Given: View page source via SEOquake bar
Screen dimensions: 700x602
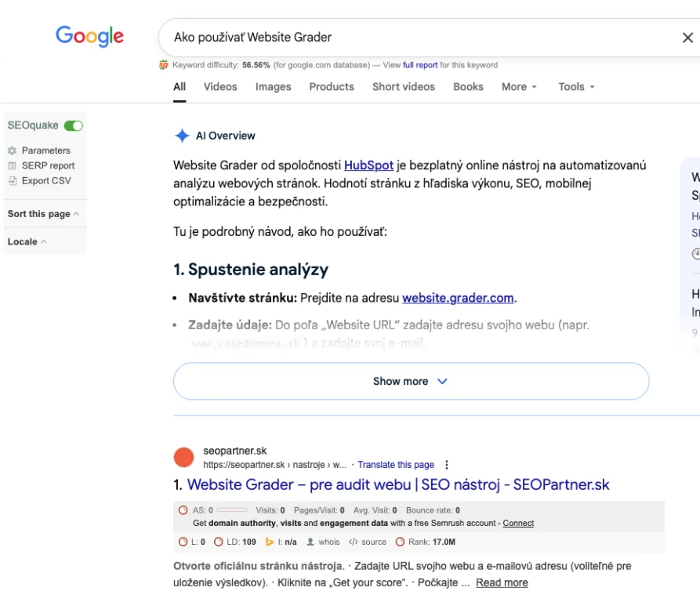Looking at the screenshot, I should (x=368, y=542).
